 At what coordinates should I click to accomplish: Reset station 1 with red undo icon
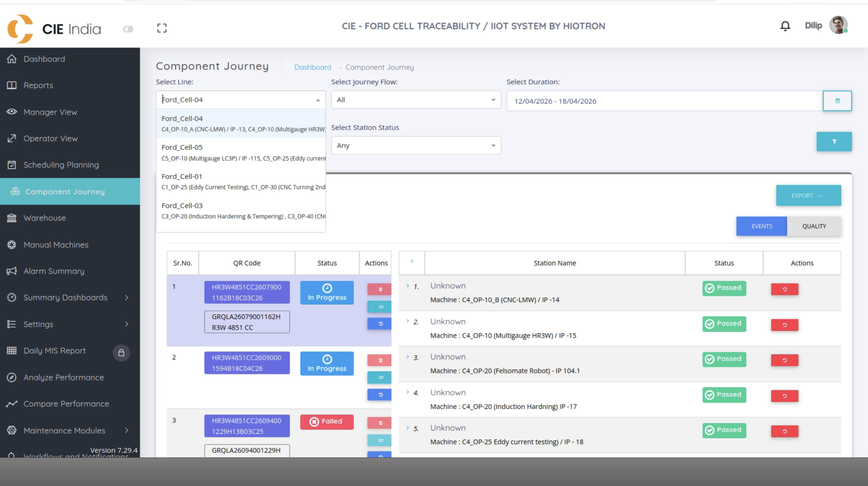[785, 289]
